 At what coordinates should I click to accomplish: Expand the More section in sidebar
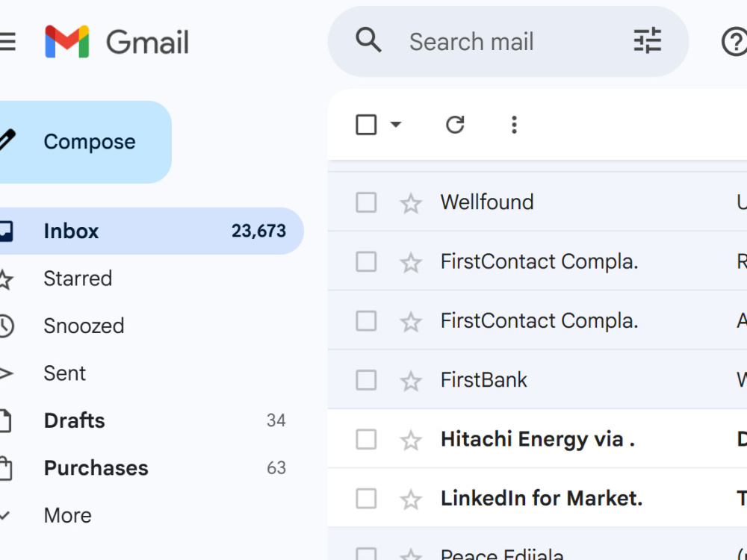tap(67, 515)
